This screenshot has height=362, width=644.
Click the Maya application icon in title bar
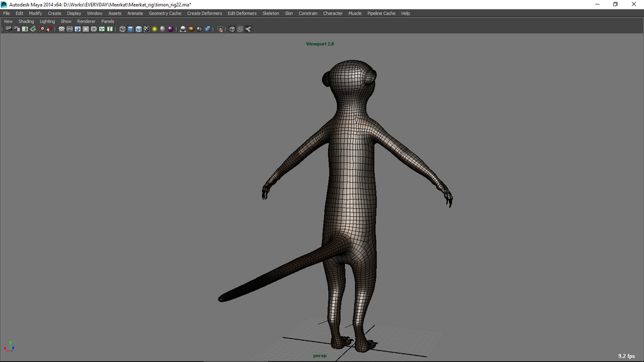4,4
